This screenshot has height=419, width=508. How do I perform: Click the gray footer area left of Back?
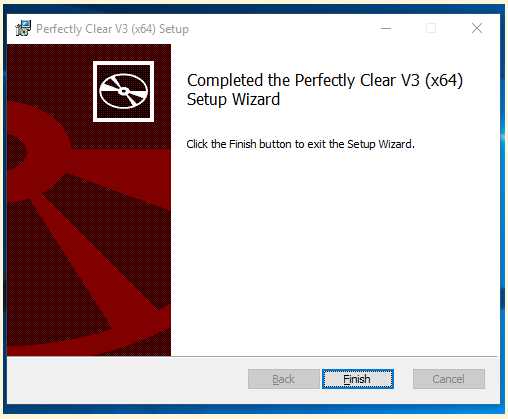(127, 379)
